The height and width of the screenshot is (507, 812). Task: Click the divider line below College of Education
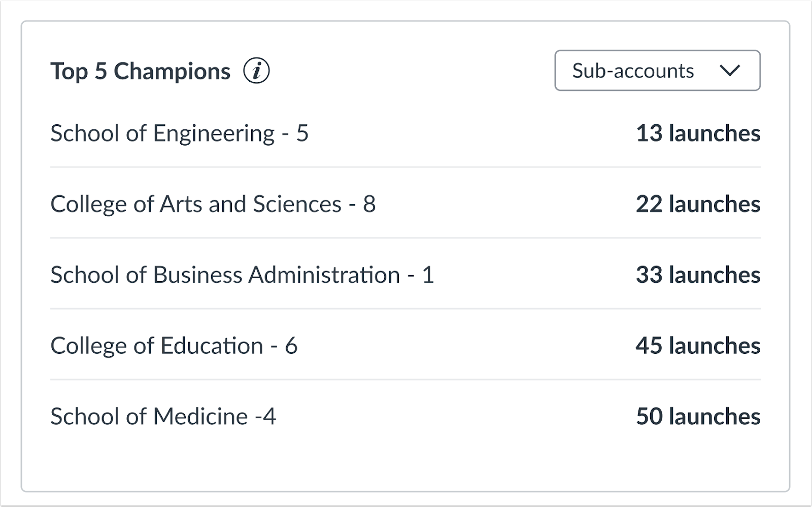pyautogui.click(x=405, y=380)
